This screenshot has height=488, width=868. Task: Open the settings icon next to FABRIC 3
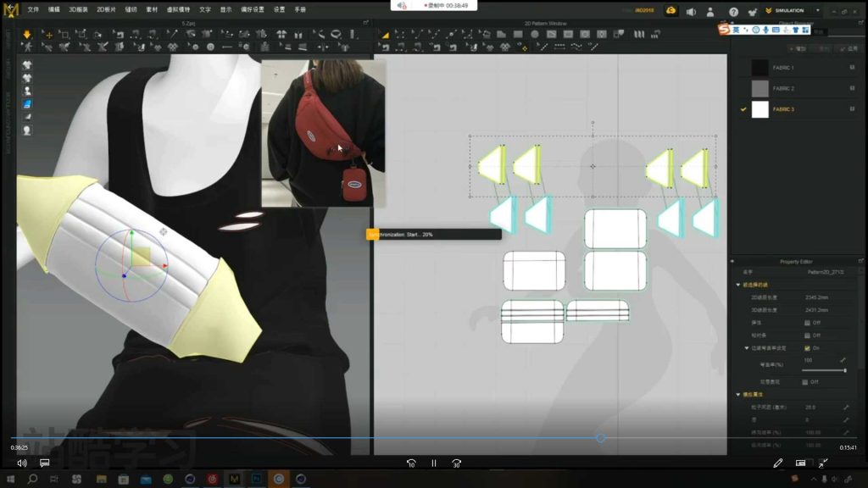[x=851, y=108]
